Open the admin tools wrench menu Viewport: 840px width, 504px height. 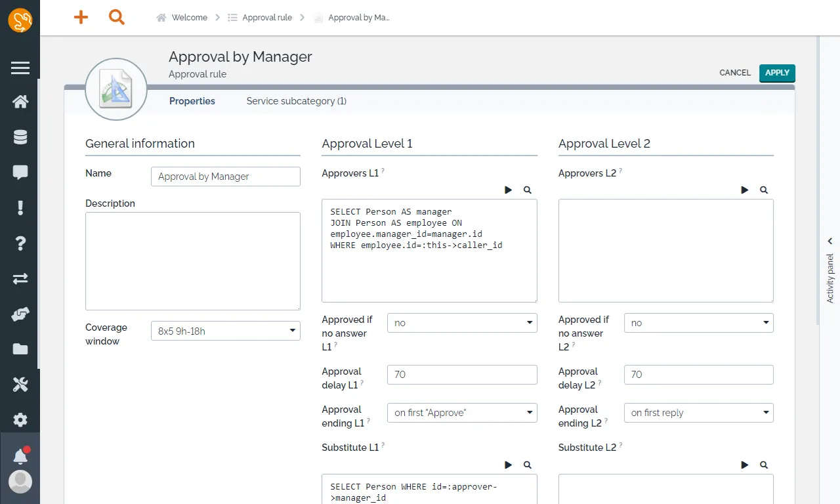click(20, 385)
